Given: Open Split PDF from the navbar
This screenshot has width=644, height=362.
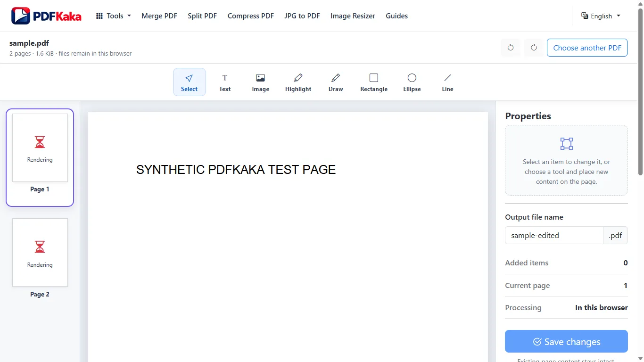Looking at the screenshot, I should (x=202, y=16).
